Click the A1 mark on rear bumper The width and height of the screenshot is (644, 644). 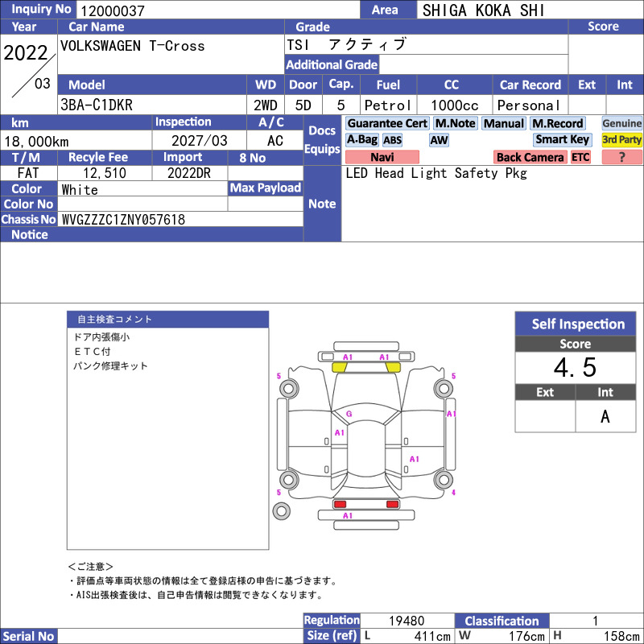tap(348, 515)
